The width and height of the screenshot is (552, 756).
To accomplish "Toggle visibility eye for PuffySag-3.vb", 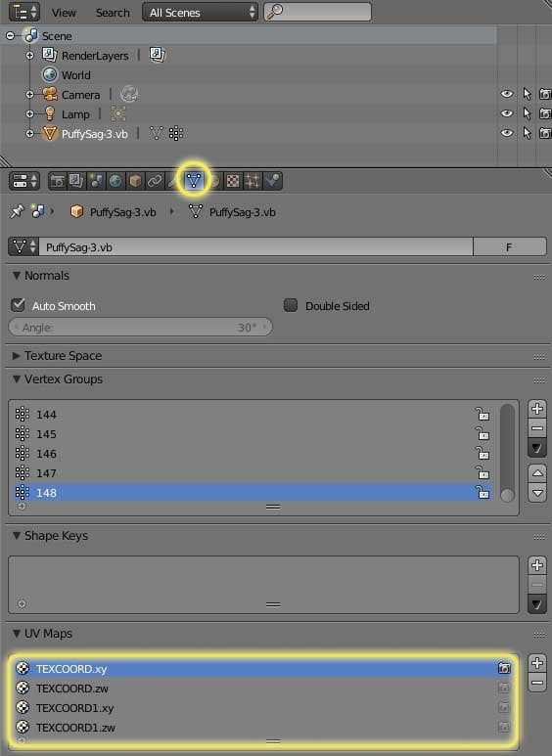I will [507, 133].
